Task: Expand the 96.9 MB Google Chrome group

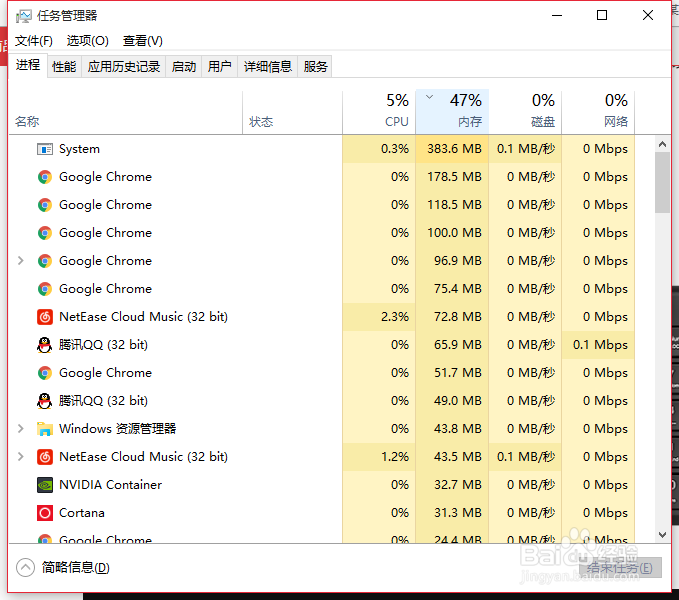Action: click(x=21, y=261)
